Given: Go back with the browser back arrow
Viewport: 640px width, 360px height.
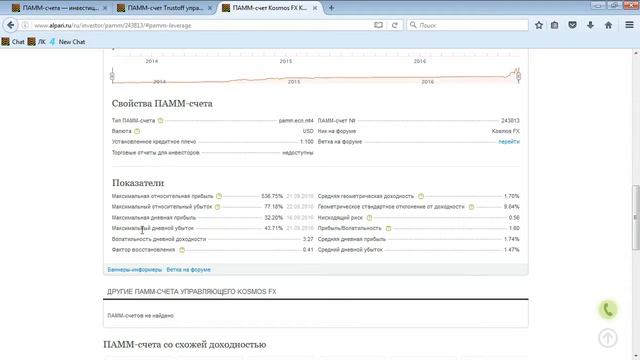Looking at the screenshot, I should pos(10,25).
